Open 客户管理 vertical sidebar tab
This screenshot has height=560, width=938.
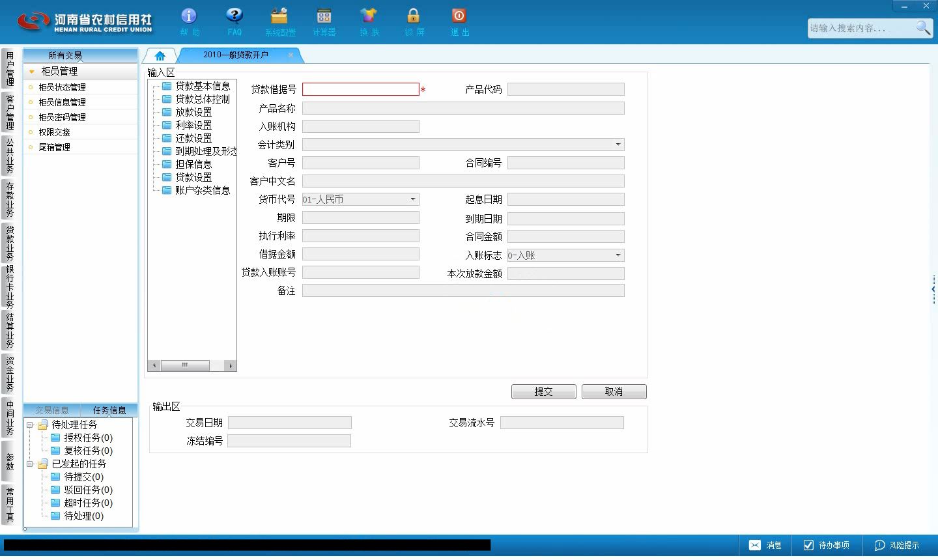pyautogui.click(x=9, y=112)
